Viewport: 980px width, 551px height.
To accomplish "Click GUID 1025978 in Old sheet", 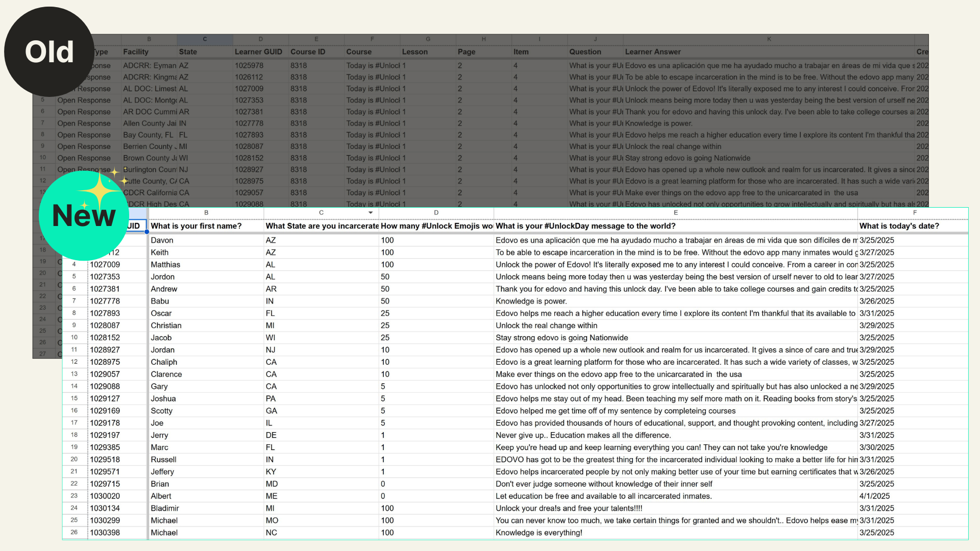I will tap(260, 66).
